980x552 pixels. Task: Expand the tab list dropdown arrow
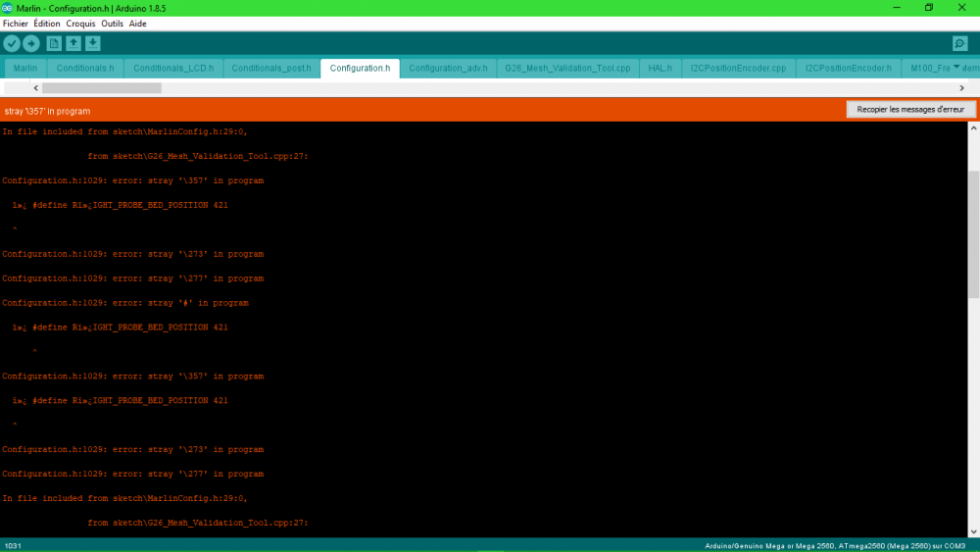[956, 67]
